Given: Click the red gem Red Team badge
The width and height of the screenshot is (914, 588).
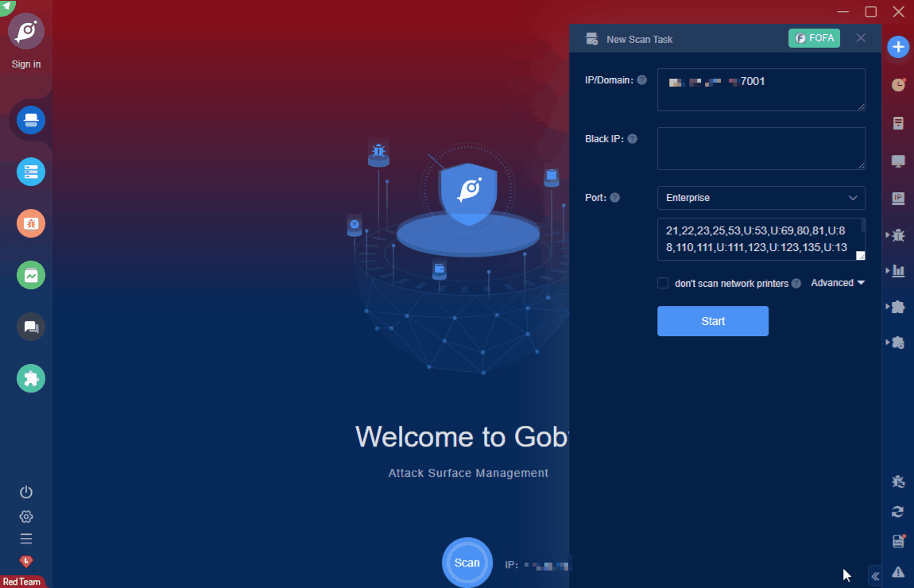Looking at the screenshot, I should click(x=26, y=561).
